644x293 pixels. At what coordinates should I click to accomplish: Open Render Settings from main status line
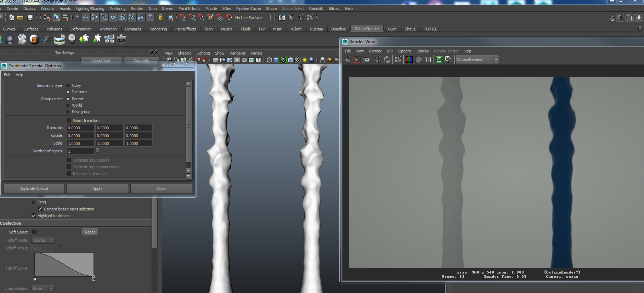(310, 17)
